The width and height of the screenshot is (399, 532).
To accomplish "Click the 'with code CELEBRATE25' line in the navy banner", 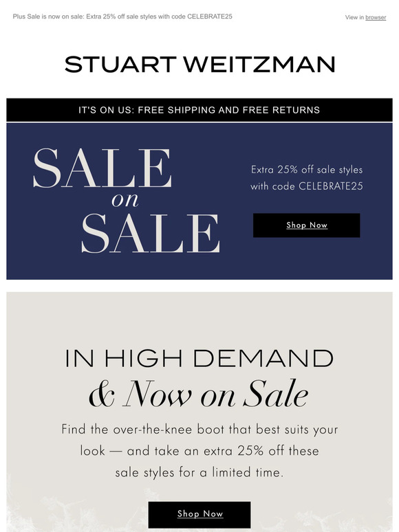I will click(307, 186).
